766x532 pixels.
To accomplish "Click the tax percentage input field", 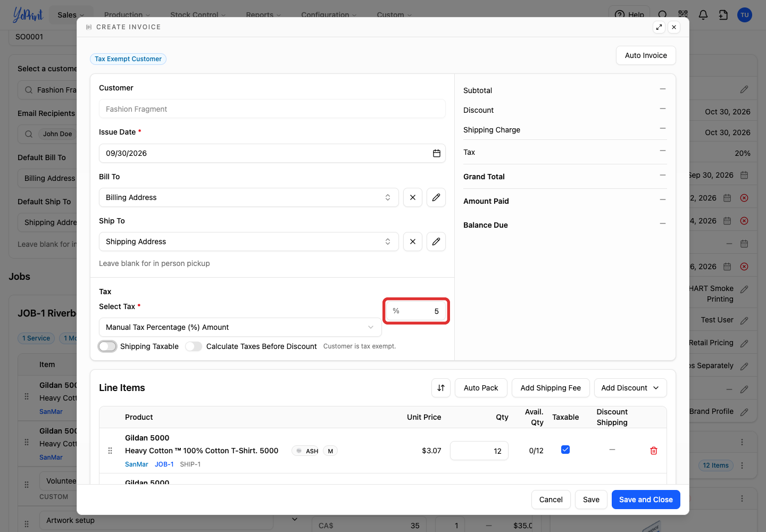I will [417, 311].
